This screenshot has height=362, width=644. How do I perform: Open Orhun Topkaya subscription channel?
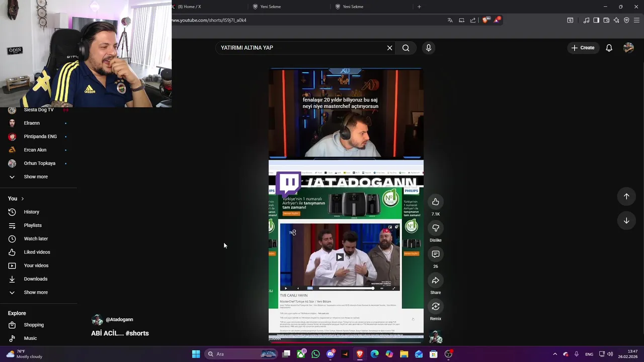(38, 163)
